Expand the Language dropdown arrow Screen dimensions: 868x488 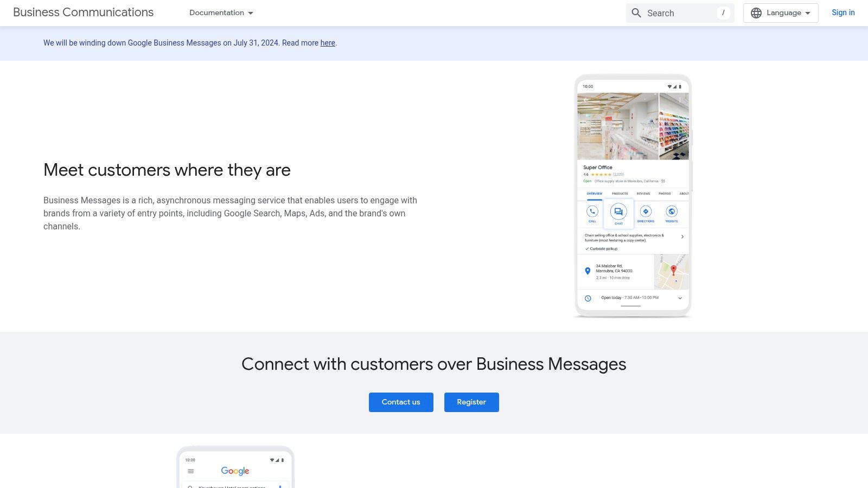coord(808,12)
